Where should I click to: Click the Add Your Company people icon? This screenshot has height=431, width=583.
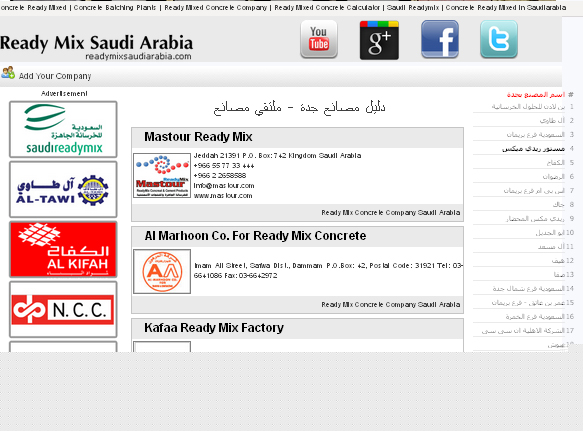tap(8, 73)
